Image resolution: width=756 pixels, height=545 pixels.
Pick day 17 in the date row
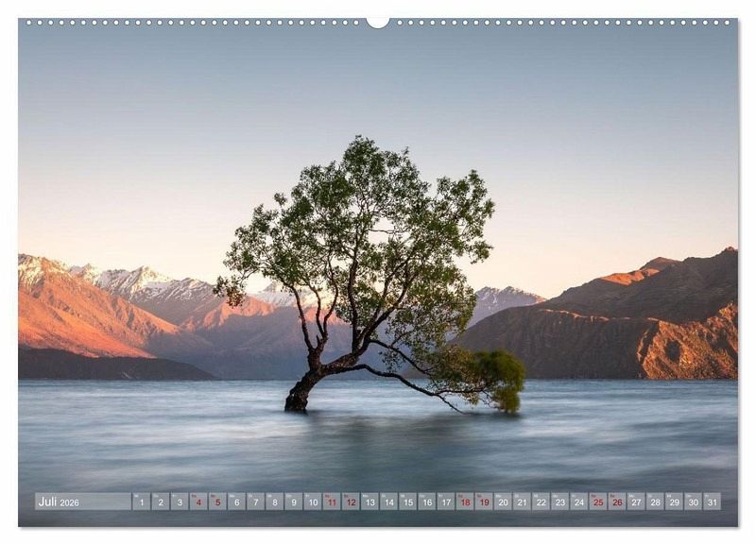tap(446, 502)
